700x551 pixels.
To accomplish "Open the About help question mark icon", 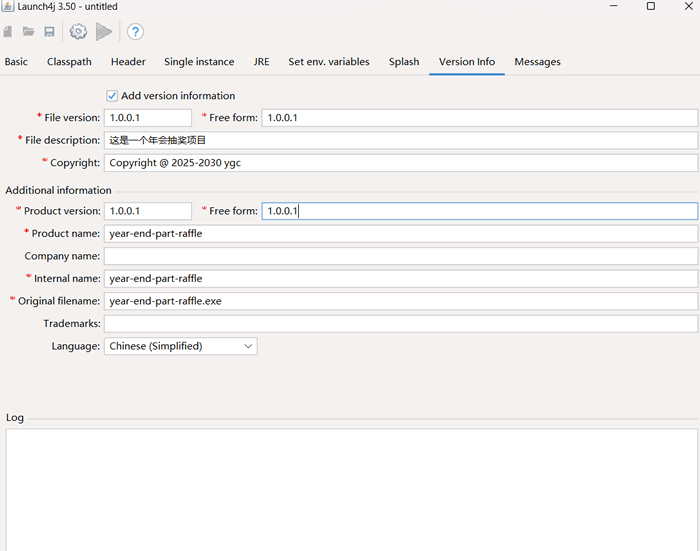I will (135, 32).
